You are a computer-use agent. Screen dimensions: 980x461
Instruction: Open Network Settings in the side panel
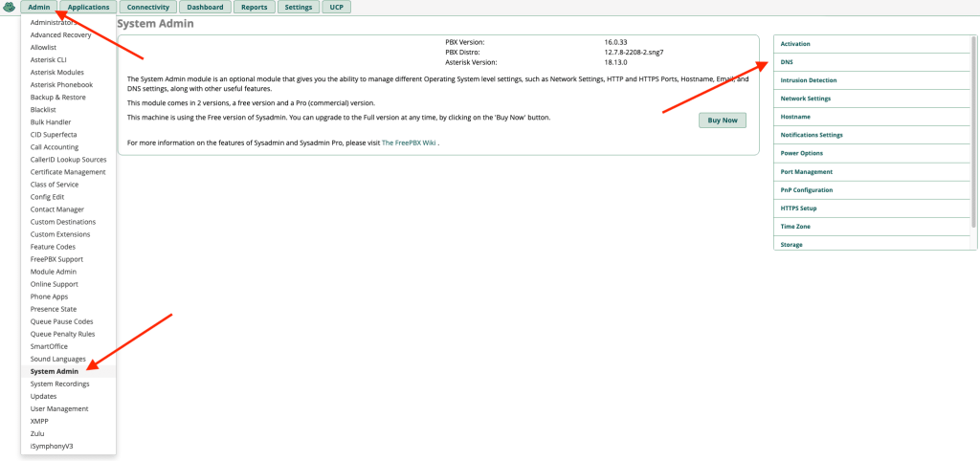(805, 99)
